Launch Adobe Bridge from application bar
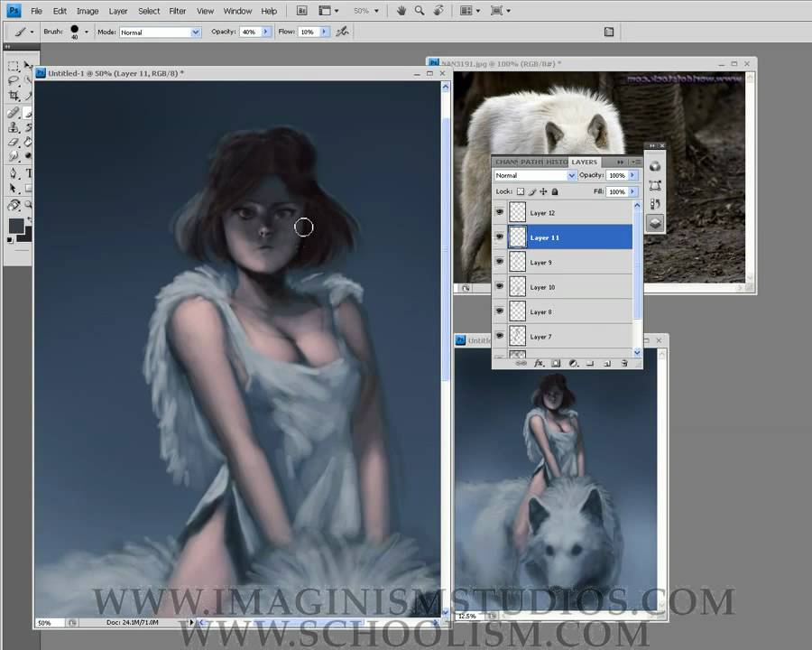The width and height of the screenshot is (812, 650). coord(301,10)
